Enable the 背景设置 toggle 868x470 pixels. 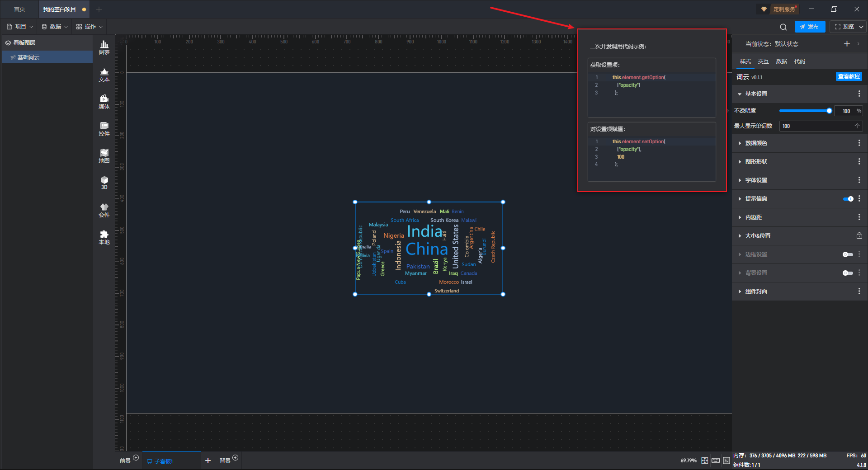point(848,273)
